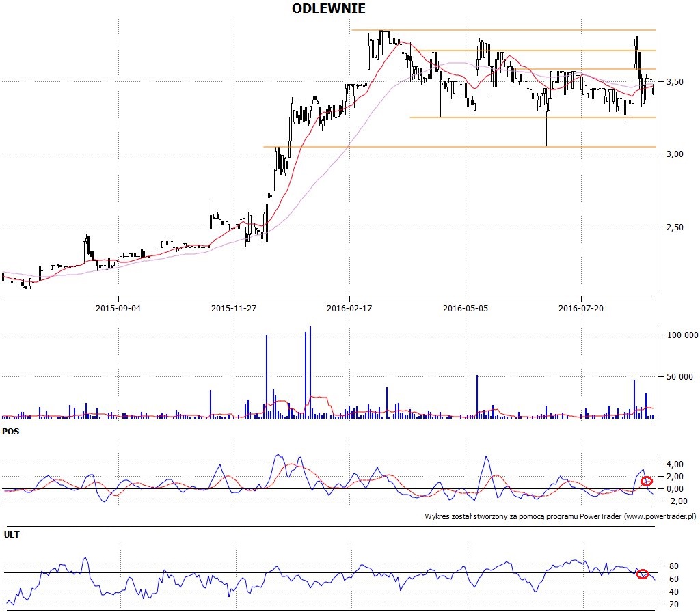This screenshot has width=700, height=612.
Task: Select the 2016-02-17 date label
Action: (349, 308)
